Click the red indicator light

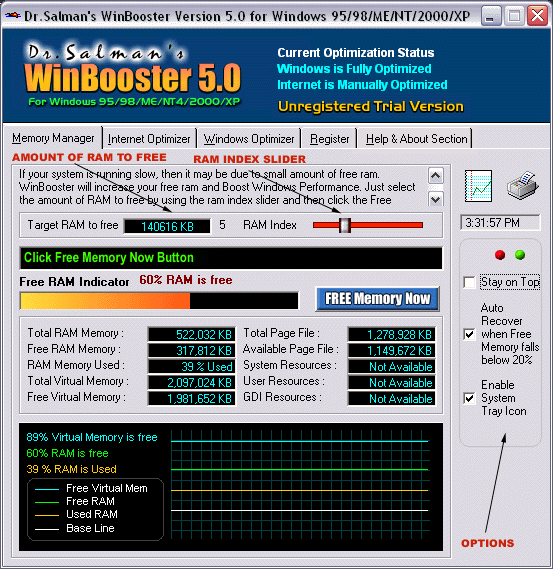pos(500,255)
